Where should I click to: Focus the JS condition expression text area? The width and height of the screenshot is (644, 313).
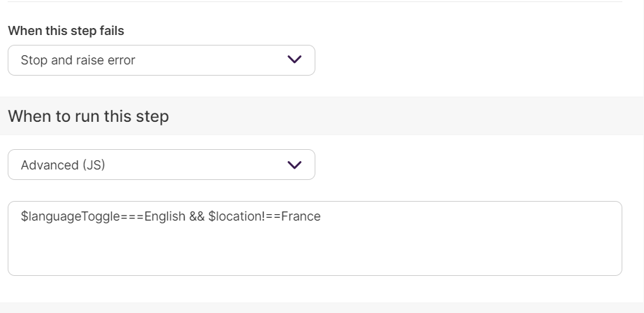point(315,238)
